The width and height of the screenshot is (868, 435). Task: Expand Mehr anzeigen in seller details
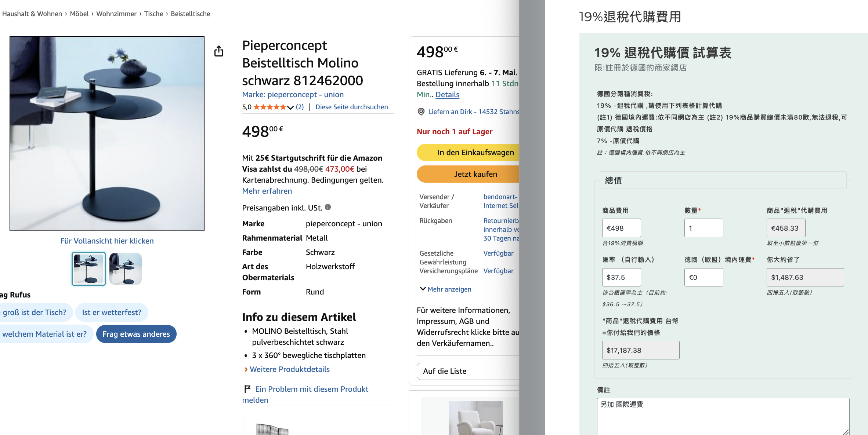coord(445,289)
